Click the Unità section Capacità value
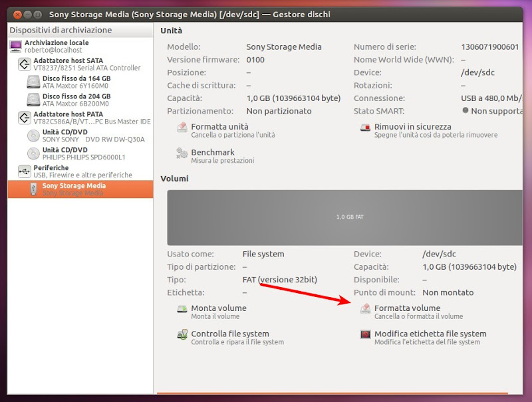The height and width of the screenshot is (402, 532). tap(293, 98)
